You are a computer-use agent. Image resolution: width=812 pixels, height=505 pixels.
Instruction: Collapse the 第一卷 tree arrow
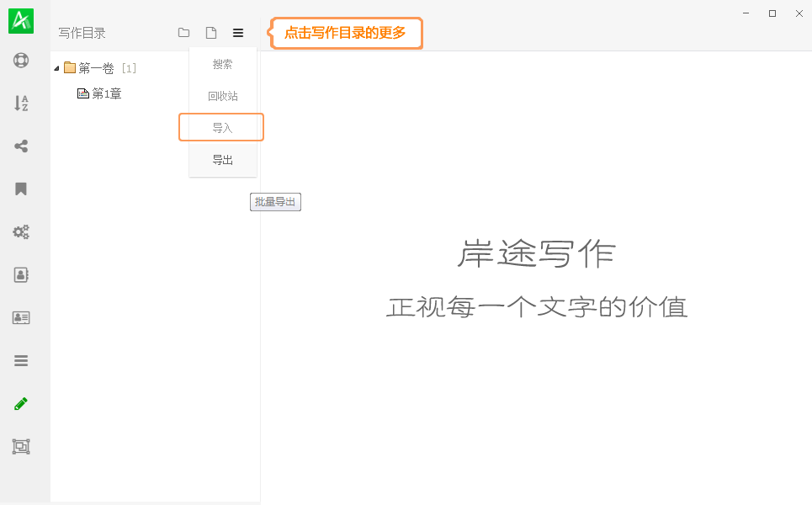click(x=56, y=68)
